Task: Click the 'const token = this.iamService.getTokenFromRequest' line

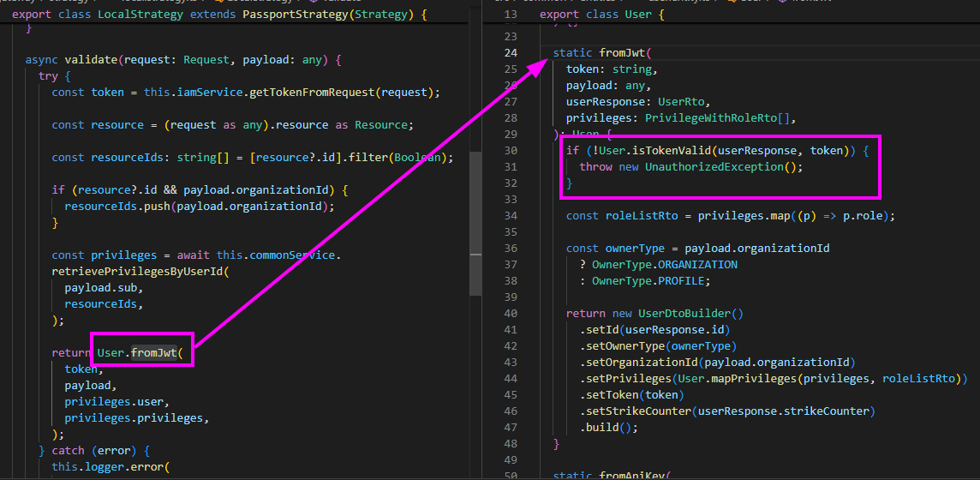Action: point(246,93)
